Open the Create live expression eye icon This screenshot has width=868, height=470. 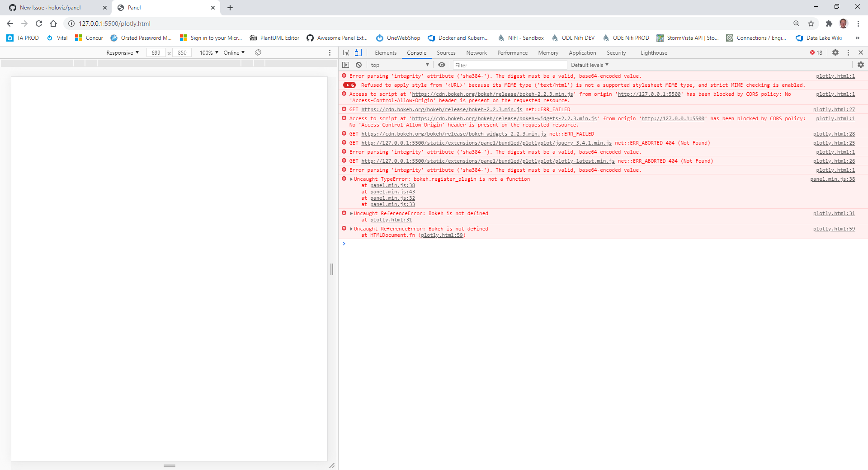click(x=442, y=65)
